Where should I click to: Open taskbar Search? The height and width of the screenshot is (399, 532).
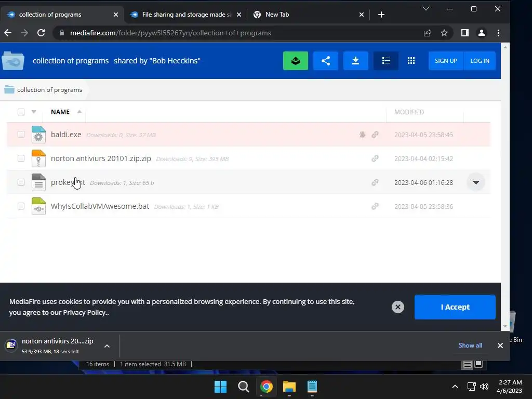[x=243, y=387]
